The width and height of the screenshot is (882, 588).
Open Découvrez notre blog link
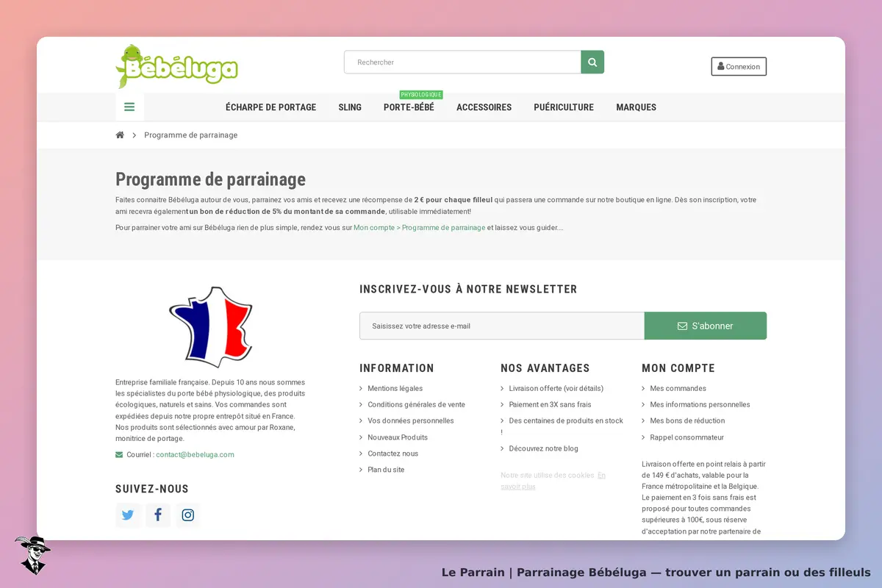(544, 449)
